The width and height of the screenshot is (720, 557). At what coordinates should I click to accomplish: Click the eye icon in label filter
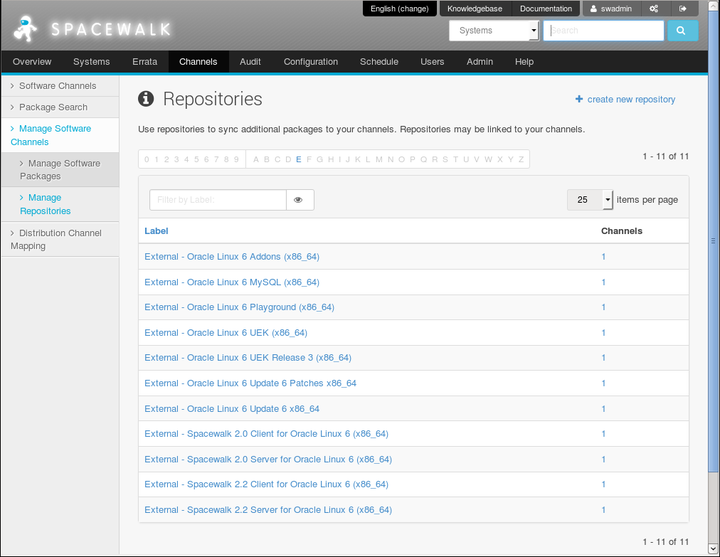[x=299, y=200]
